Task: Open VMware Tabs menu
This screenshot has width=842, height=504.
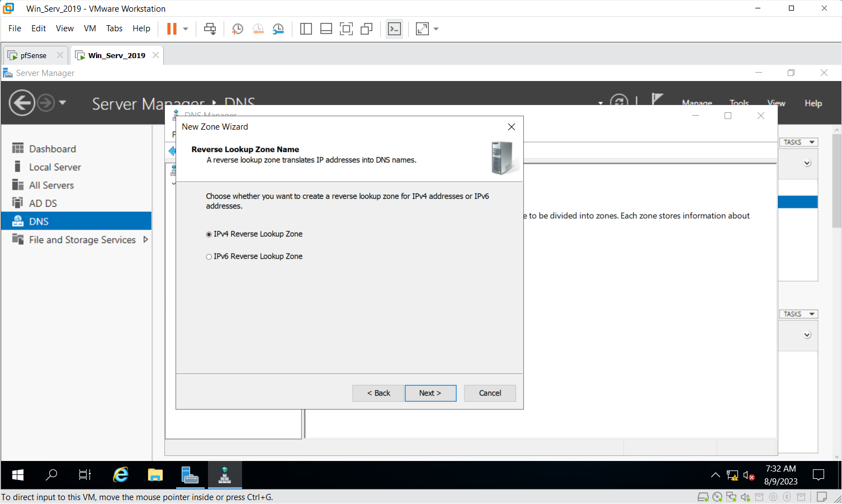Action: coord(114,28)
